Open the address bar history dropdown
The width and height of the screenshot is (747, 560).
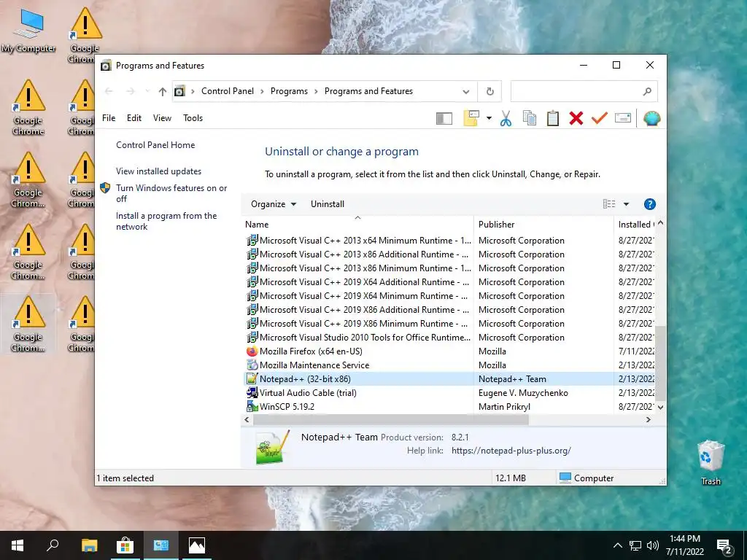tap(466, 91)
